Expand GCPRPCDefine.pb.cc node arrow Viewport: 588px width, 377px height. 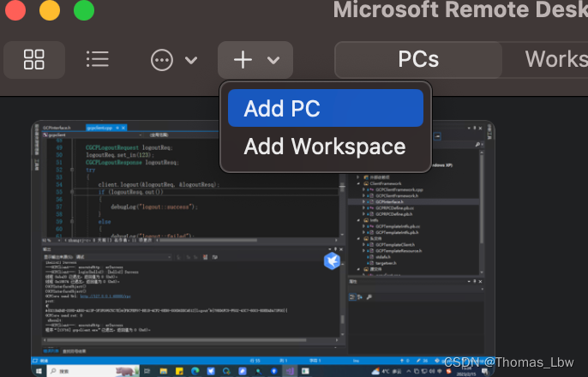pyautogui.click(x=363, y=208)
